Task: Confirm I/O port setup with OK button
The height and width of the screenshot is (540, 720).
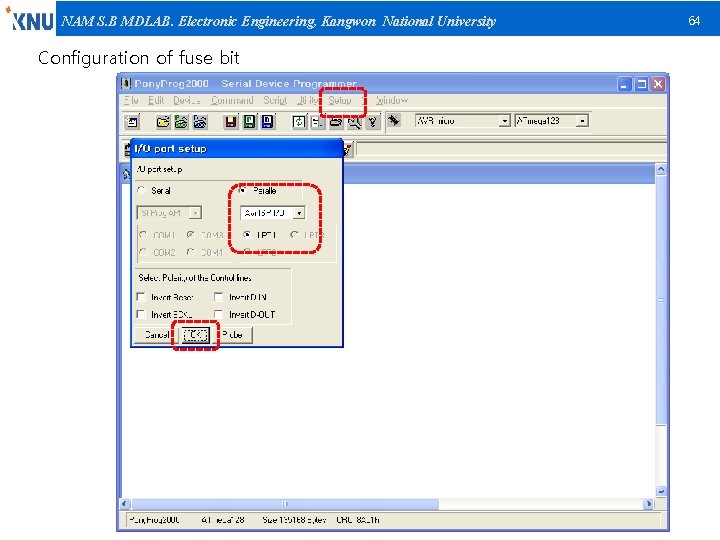Action: pos(196,335)
